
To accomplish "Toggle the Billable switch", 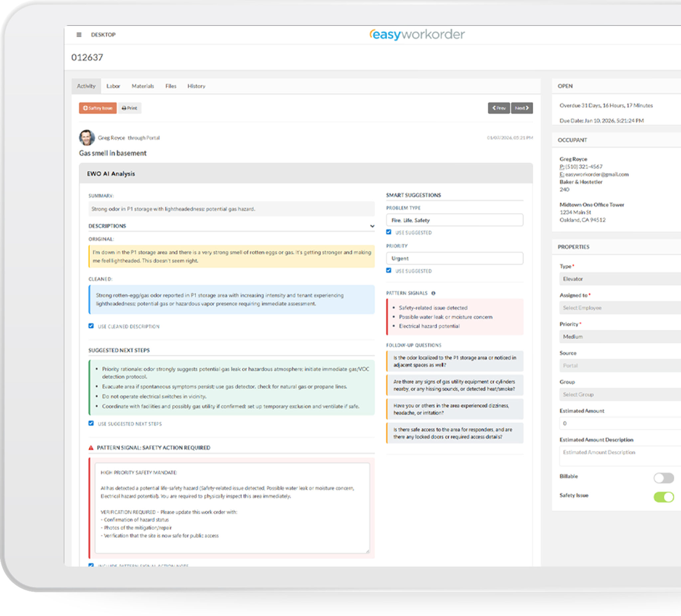I will coord(663,478).
